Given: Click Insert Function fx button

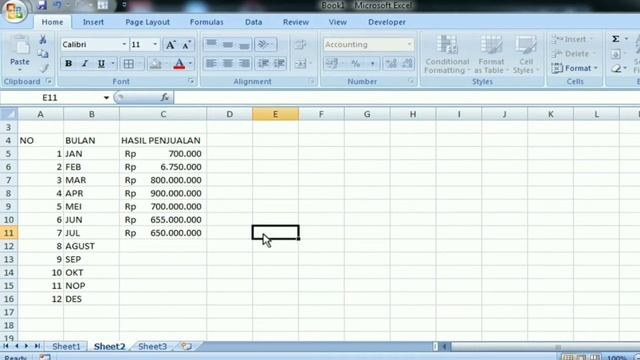Looking at the screenshot, I should [165, 97].
